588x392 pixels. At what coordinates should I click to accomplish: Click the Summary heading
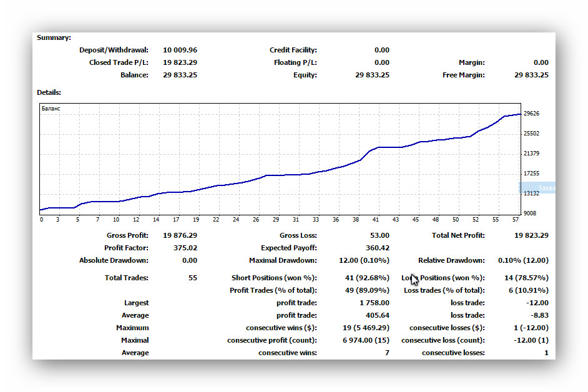[x=54, y=37]
